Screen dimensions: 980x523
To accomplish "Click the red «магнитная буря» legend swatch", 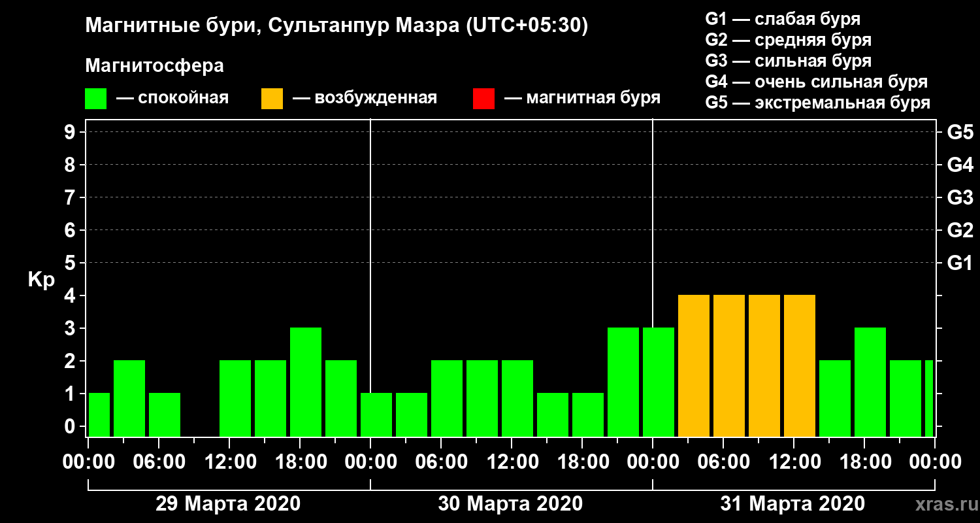I will (483, 99).
